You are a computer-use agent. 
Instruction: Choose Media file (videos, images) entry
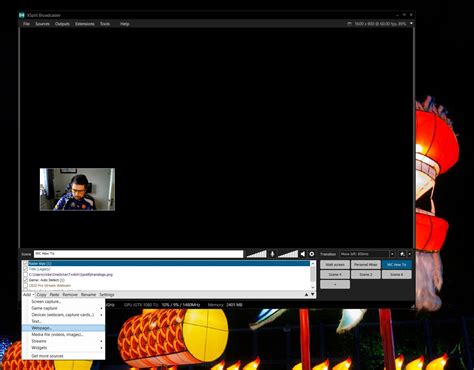tap(63, 335)
